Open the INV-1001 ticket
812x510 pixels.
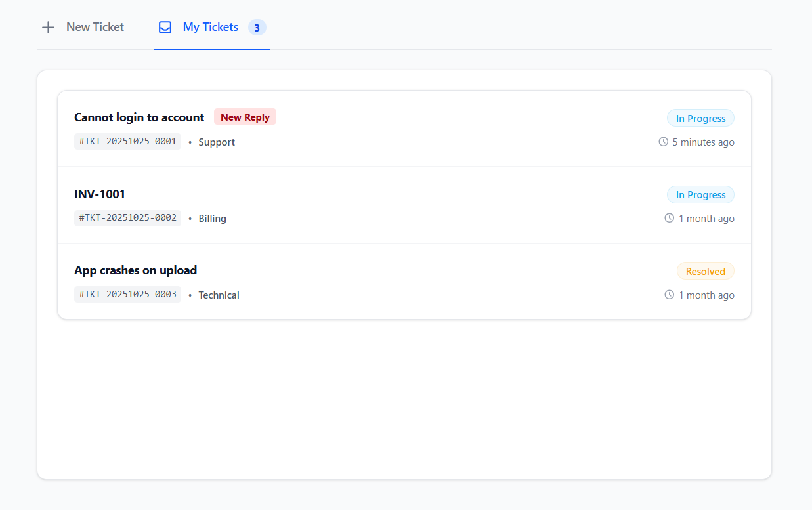(x=100, y=194)
